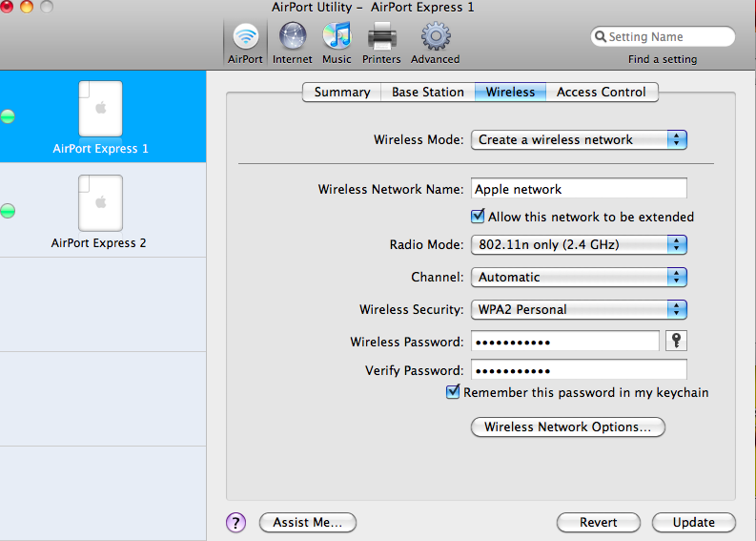Switch to the Access Control tab

click(602, 92)
